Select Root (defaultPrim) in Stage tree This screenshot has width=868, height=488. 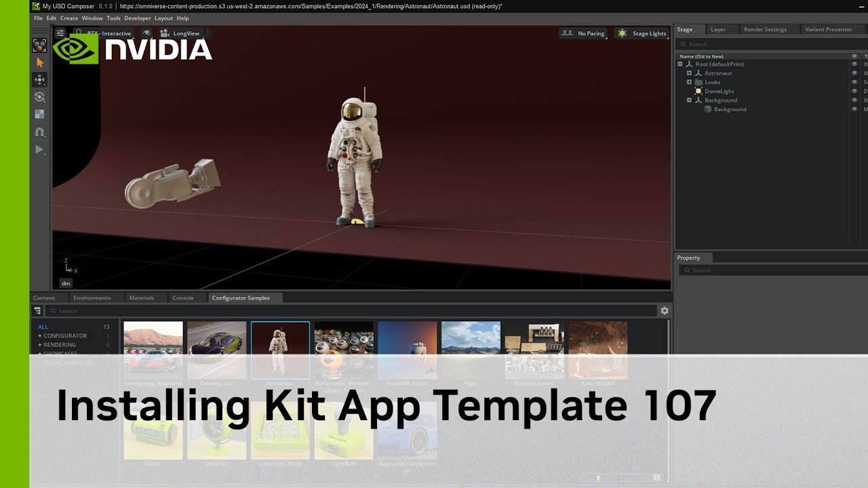coord(719,64)
